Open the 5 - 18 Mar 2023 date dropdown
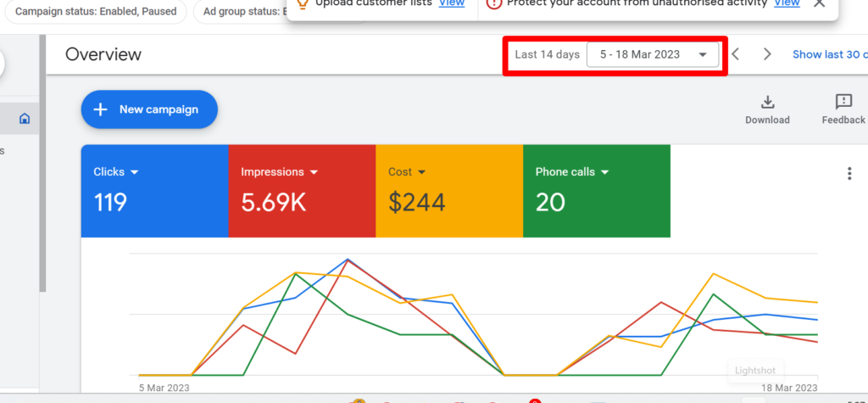The image size is (868, 403). [653, 54]
